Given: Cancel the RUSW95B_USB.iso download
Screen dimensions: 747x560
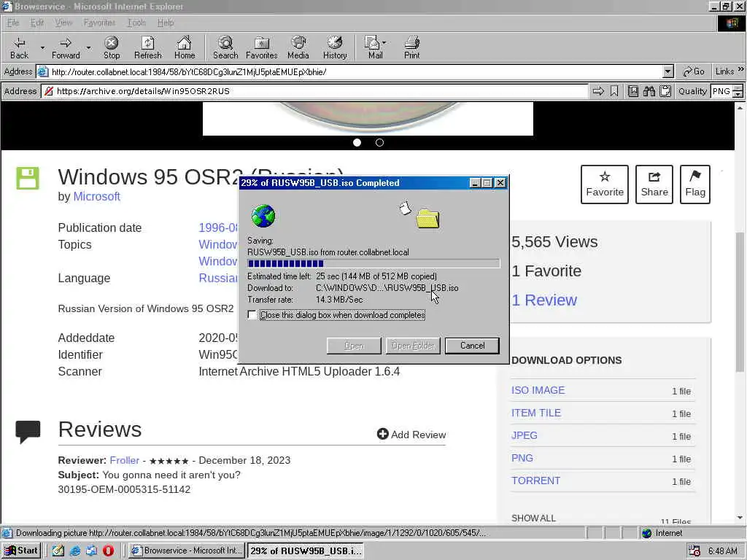Looking at the screenshot, I should (x=472, y=346).
